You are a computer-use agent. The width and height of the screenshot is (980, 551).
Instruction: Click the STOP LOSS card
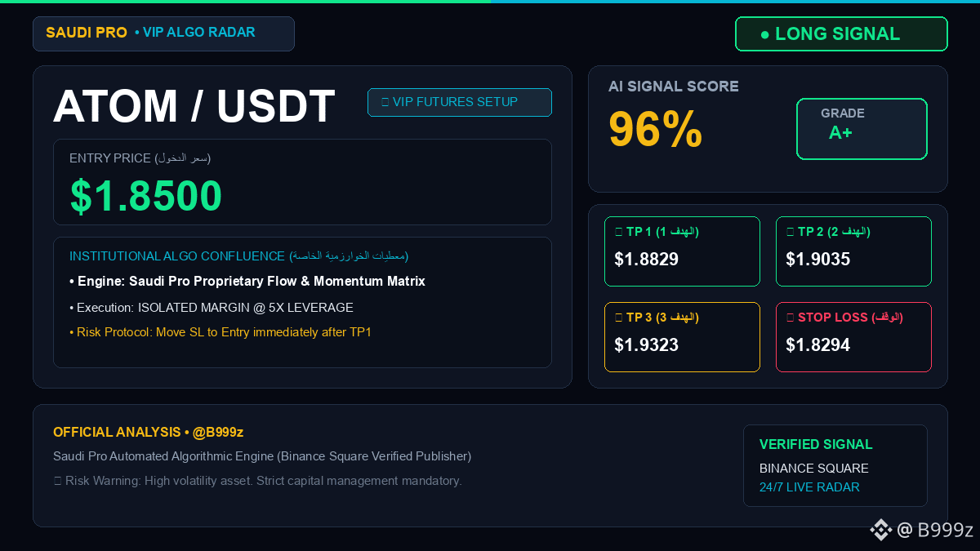point(853,337)
